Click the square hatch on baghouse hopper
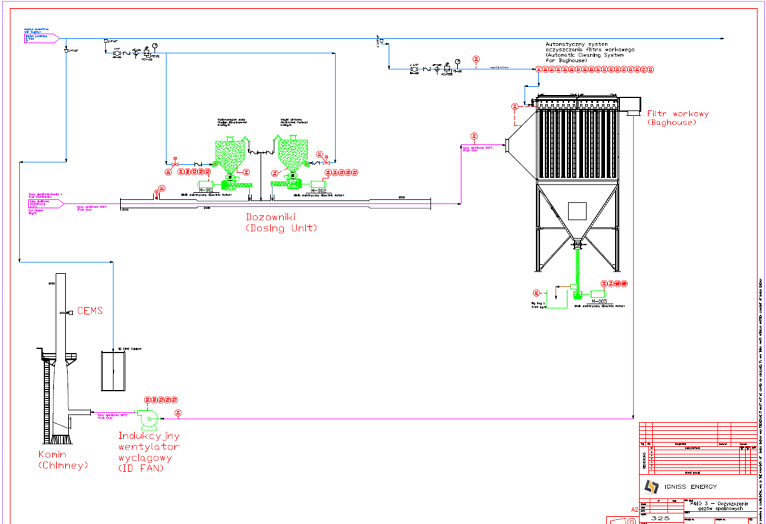This screenshot has width=766, height=524. (x=577, y=211)
